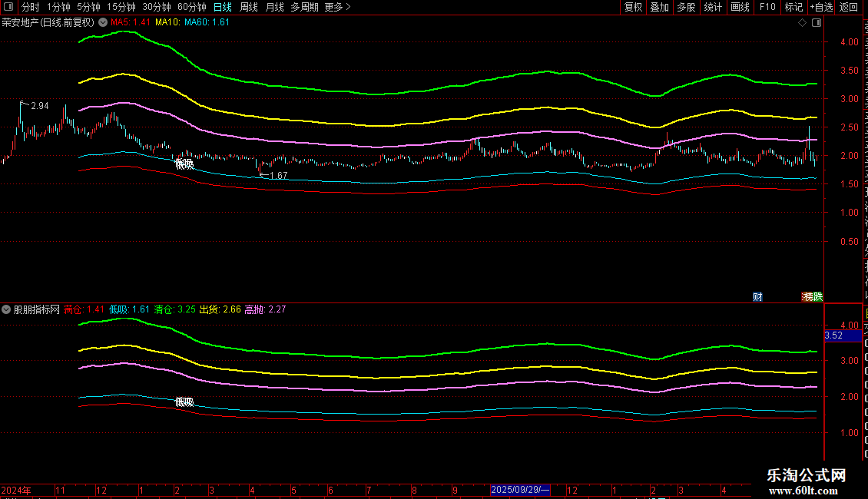Open the 多周期 multi-period view
The image size is (868, 499).
[304, 7]
